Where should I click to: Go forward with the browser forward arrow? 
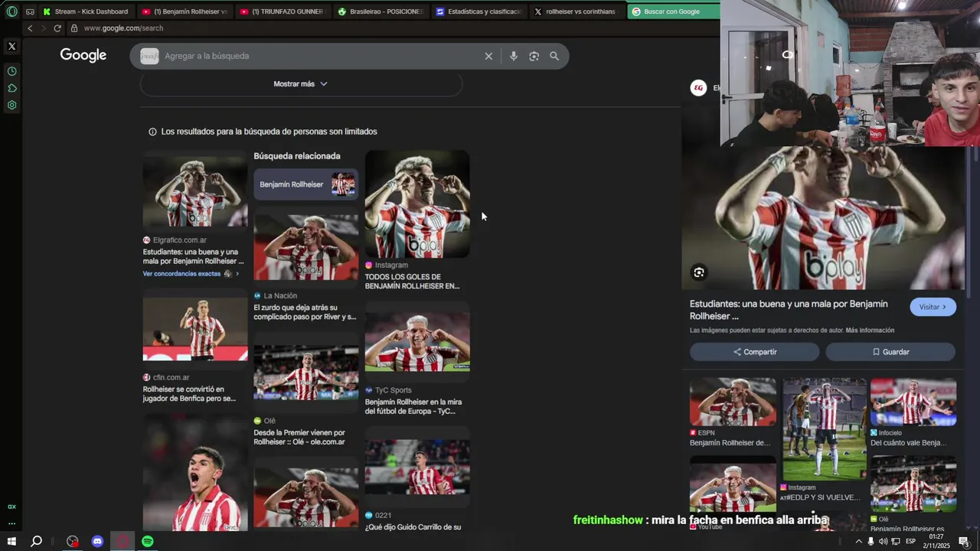point(43,28)
